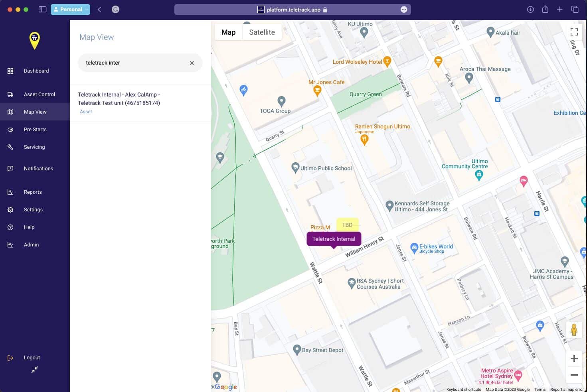
Task: Zoom in on the map
Action: click(x=574, y=359)
